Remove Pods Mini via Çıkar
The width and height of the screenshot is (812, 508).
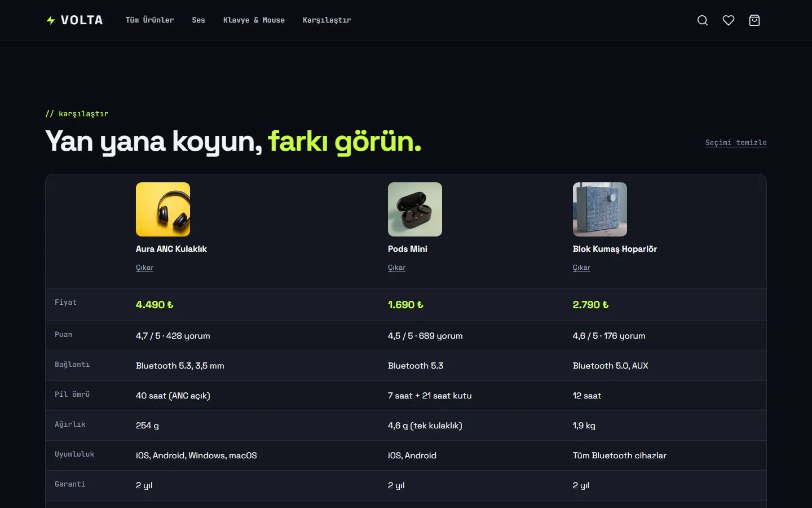(x=396, y=268)
